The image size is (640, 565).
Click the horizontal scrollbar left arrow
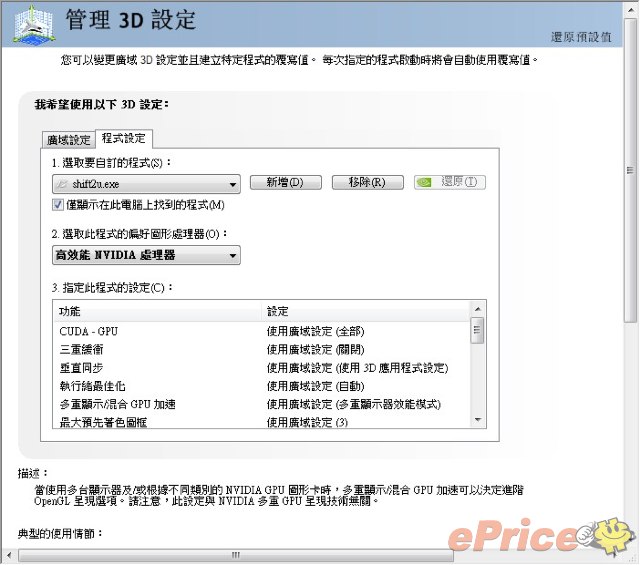[x=9, y=555]
